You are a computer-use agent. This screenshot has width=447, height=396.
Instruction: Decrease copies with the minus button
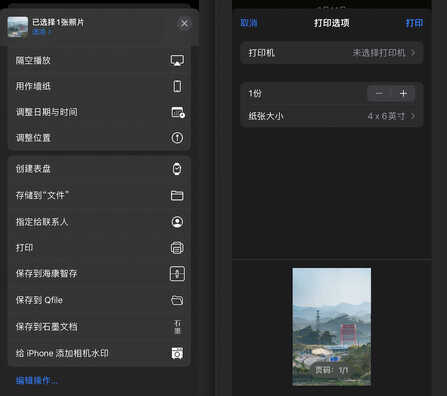point(379,93)
